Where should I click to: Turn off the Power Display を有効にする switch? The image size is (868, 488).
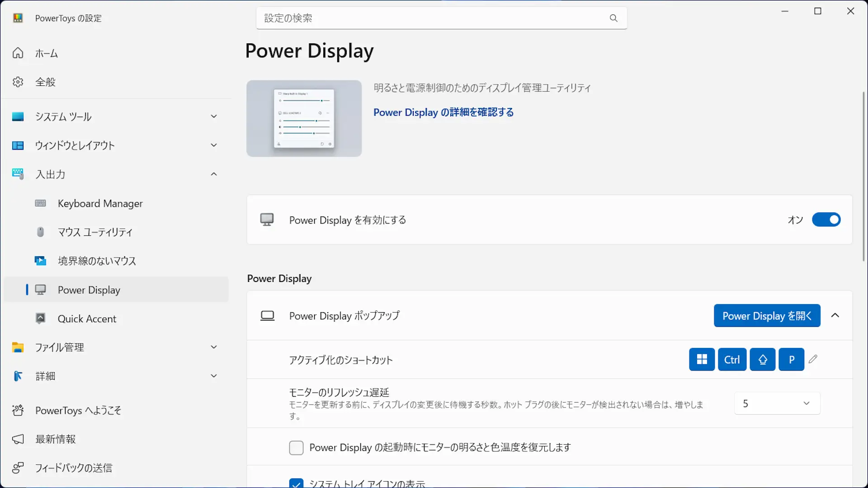(826, 220)
